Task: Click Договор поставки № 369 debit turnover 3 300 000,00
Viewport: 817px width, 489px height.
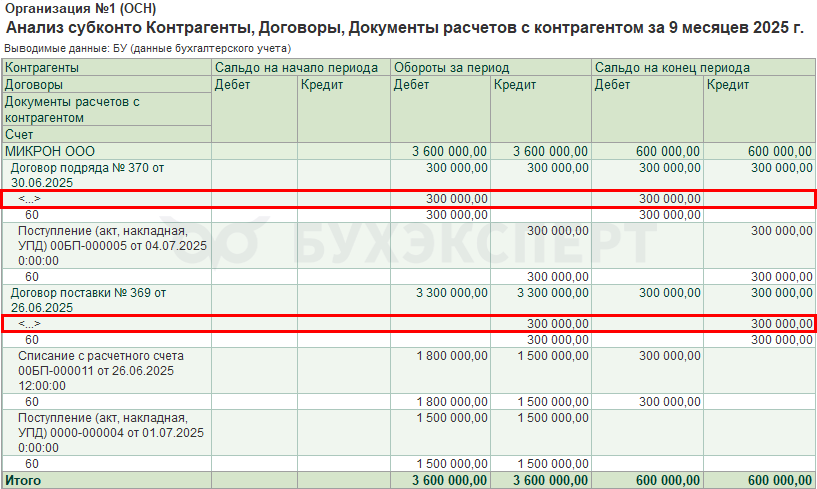Action: tap(452, 292)
